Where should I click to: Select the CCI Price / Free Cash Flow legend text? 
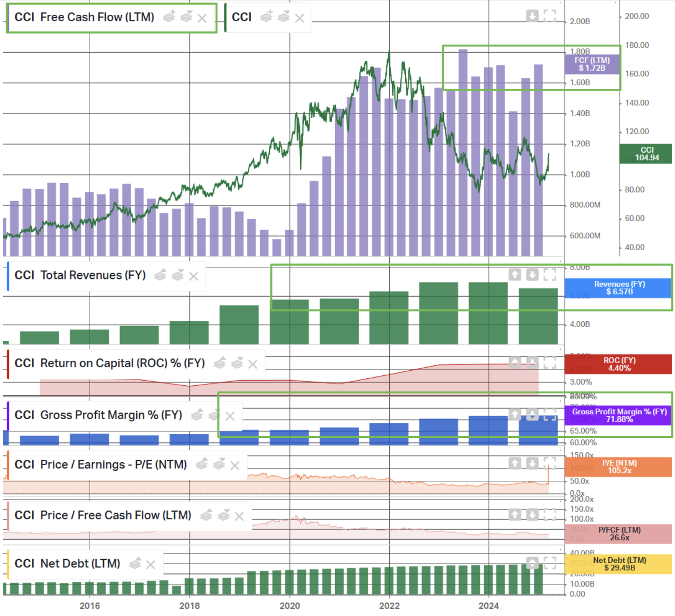(103, 515)
